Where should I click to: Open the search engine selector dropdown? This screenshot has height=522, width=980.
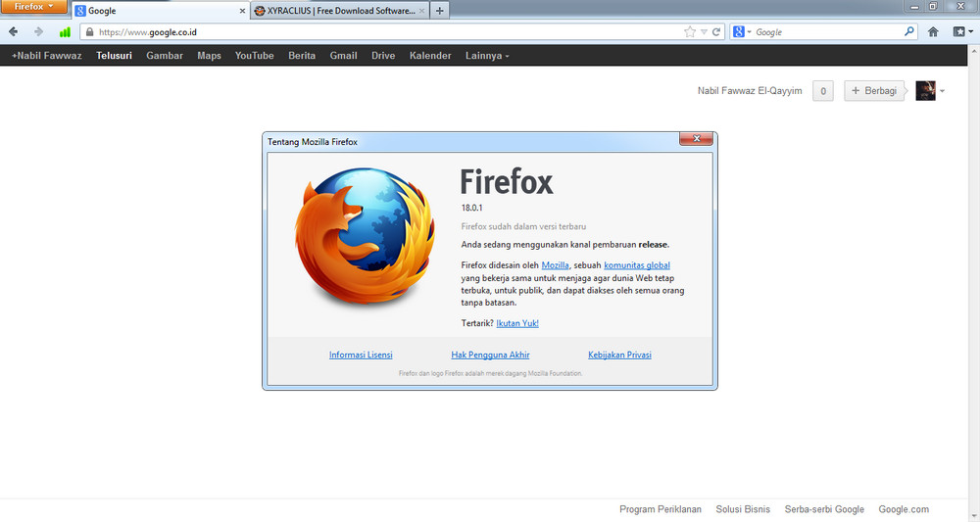[742, 32]
